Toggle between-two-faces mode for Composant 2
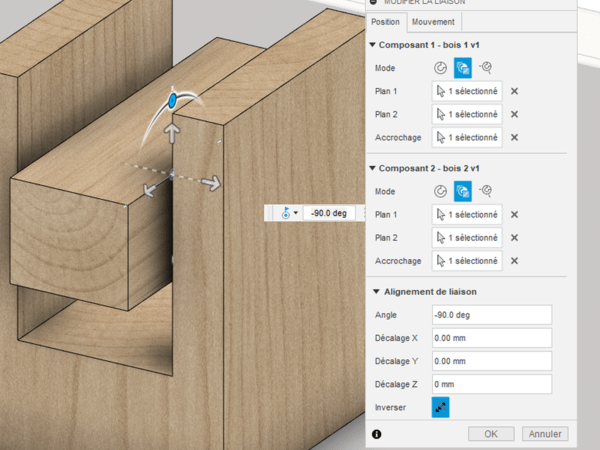 coord(463,190)
